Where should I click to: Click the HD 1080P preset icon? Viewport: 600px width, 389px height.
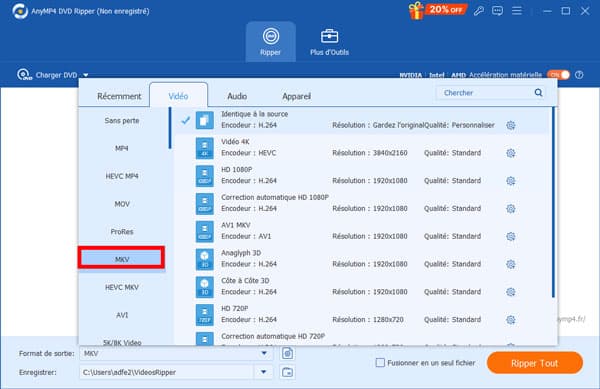pos(205,176)
